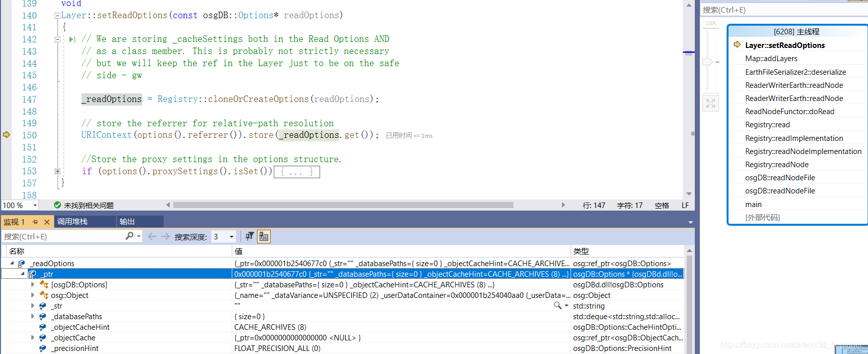Focus the Watch panel 搜索(Ctrl+E) field

63,236
